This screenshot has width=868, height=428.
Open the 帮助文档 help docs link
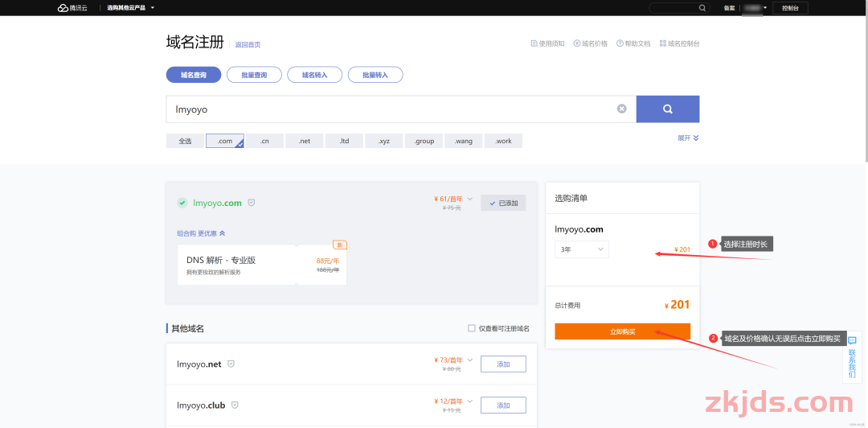[x=633, y=43]
